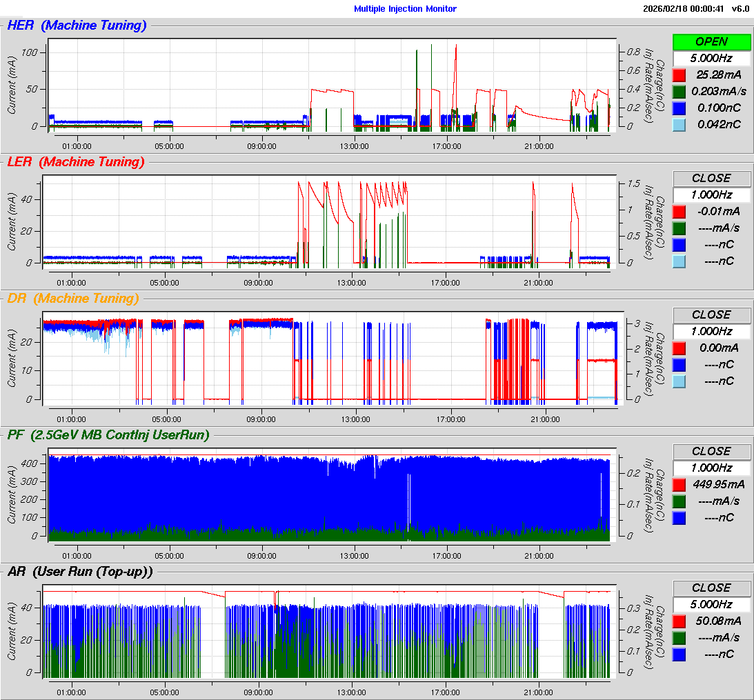The image size is (754, 700).
Task: Click the dark green swatch beside 0.203mA/s
Action: coord(679,91)
